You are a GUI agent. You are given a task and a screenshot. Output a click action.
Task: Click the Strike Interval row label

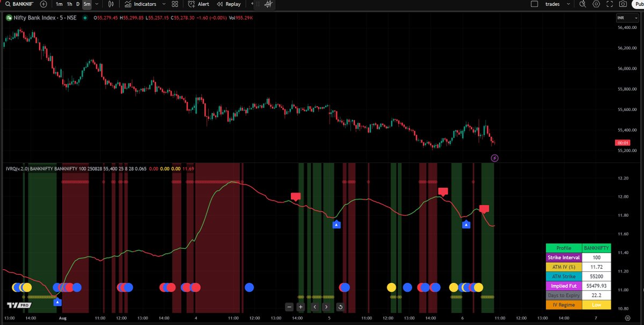pyautogui.click(x=564, y=257)
